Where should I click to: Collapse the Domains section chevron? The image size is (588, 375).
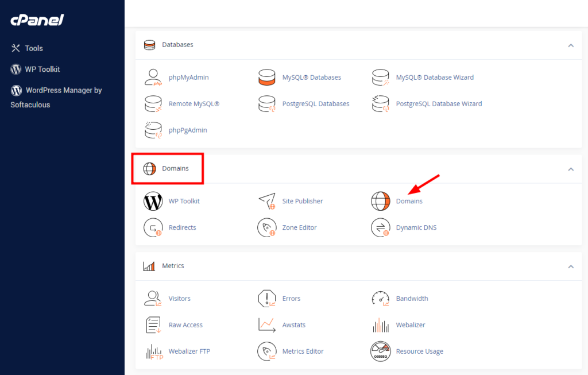pos(571,169)
